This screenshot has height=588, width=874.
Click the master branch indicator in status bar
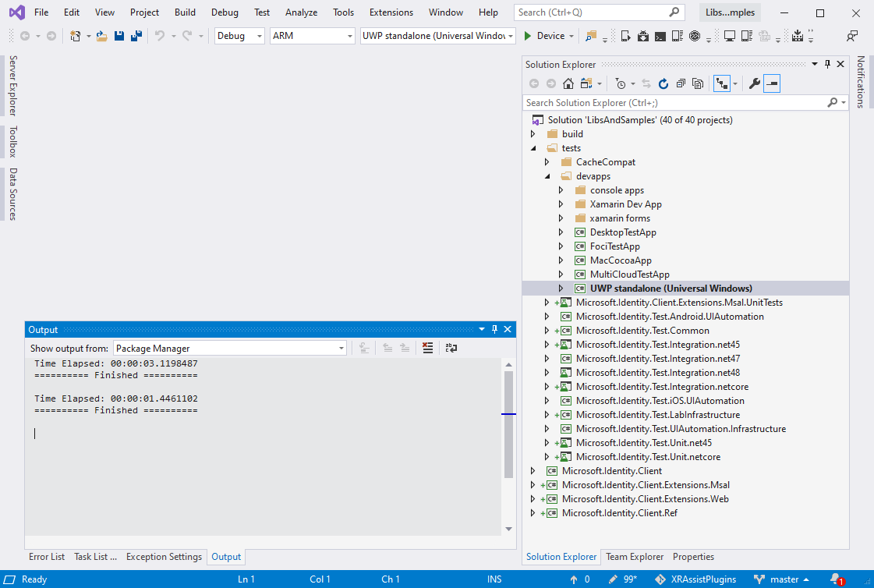click(x=780, y=579)
